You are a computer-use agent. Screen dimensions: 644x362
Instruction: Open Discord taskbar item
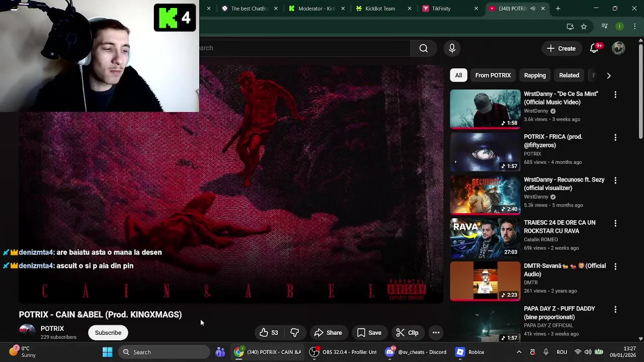[x=416, y=352]
